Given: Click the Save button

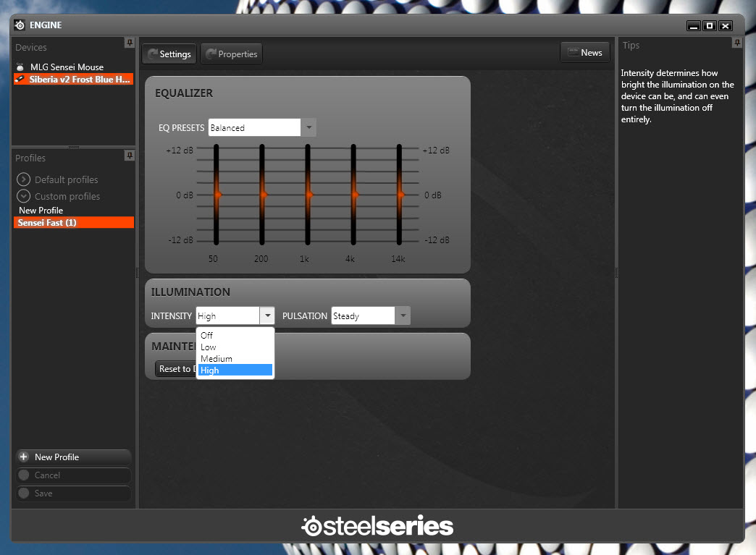Looking at the screenshot, I should (x=74, y=493).
